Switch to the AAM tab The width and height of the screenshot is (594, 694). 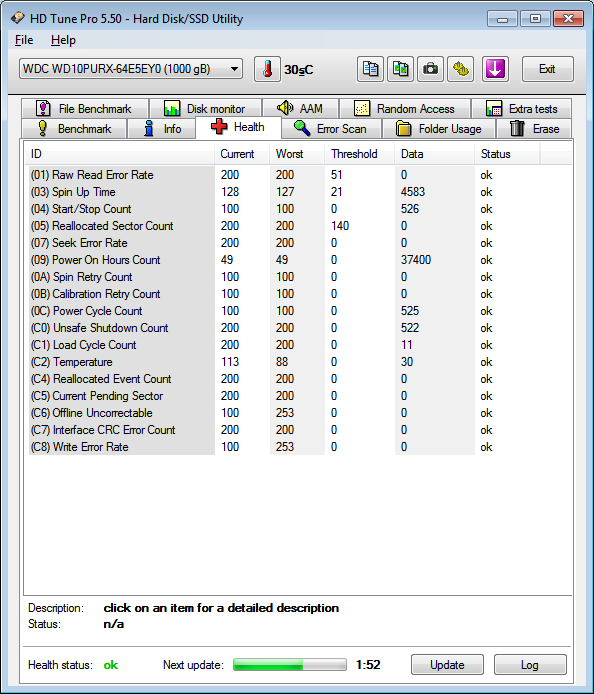[300, 108]
